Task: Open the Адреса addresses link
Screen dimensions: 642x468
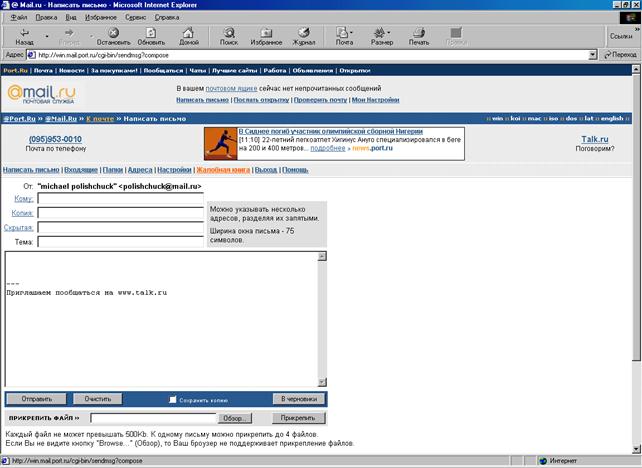Action: (140, 170)
